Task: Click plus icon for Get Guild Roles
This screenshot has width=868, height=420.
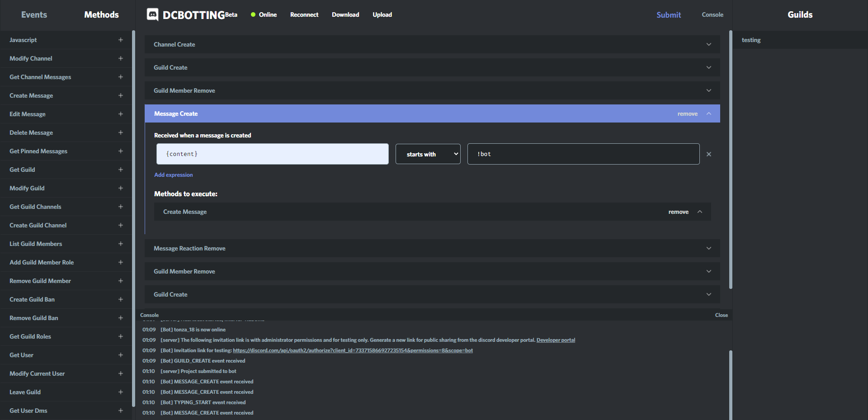Action: [121, 336]
